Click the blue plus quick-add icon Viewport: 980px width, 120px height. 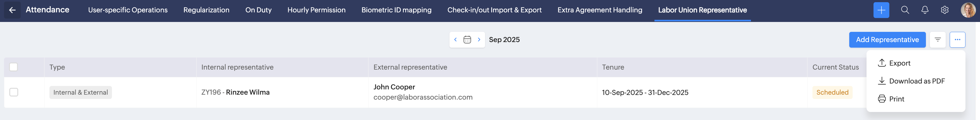[x=881, y=10]
